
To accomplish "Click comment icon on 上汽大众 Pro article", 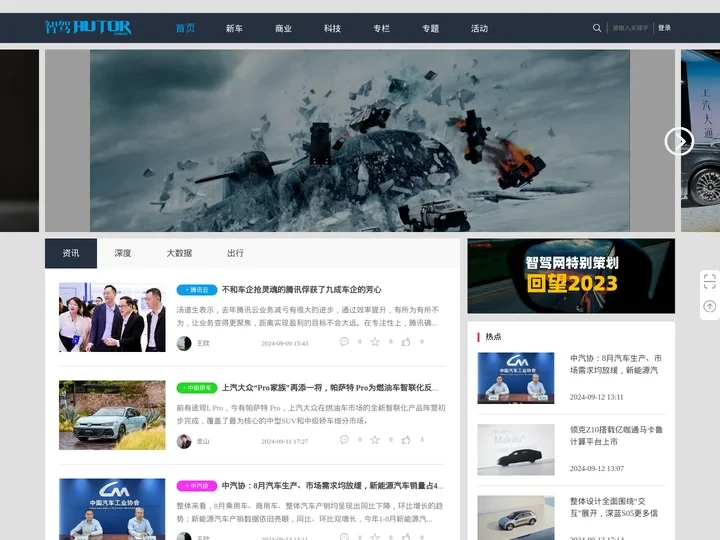I will click(x=344, y=440).
